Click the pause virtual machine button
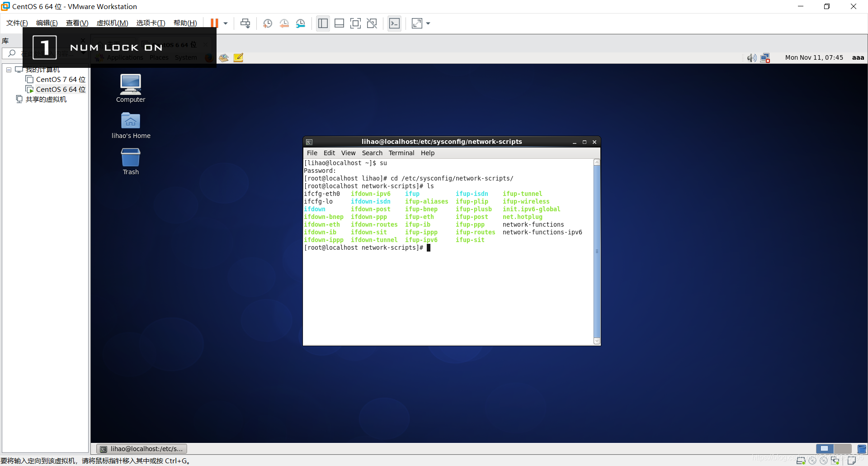868x466 pixels. click(214, 23)
